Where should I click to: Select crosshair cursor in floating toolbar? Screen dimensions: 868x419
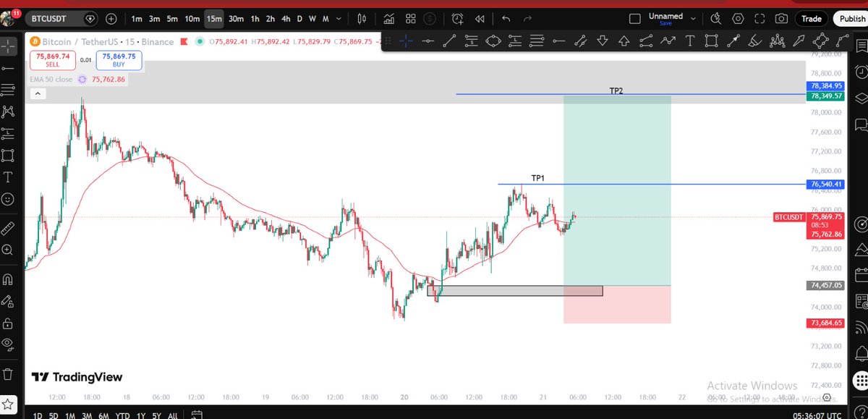pyautogui.click(x=407, y=41)
